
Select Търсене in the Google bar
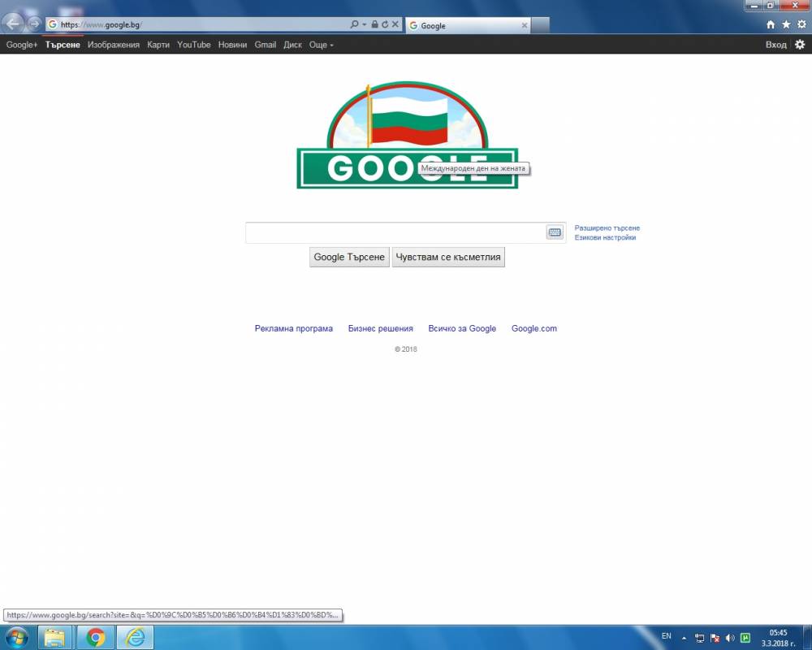coord(63,45)
